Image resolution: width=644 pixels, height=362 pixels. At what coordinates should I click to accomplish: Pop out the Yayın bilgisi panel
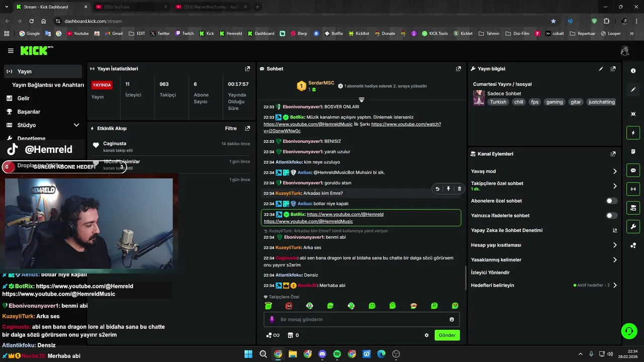[613, 69]
